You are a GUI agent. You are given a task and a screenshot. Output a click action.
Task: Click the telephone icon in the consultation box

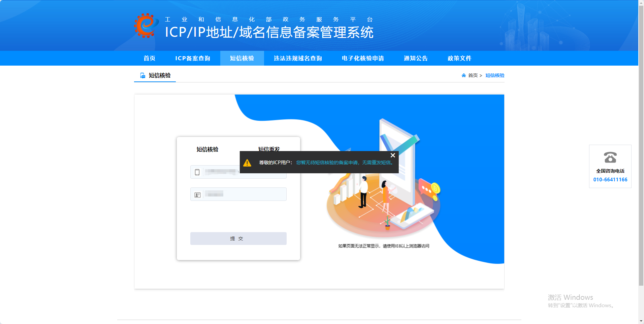610,157
